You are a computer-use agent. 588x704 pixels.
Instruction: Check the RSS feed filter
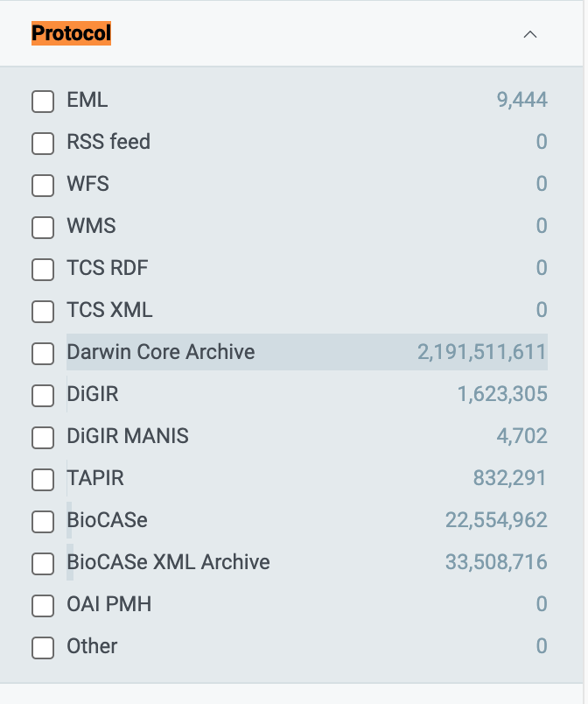(42, 143)
